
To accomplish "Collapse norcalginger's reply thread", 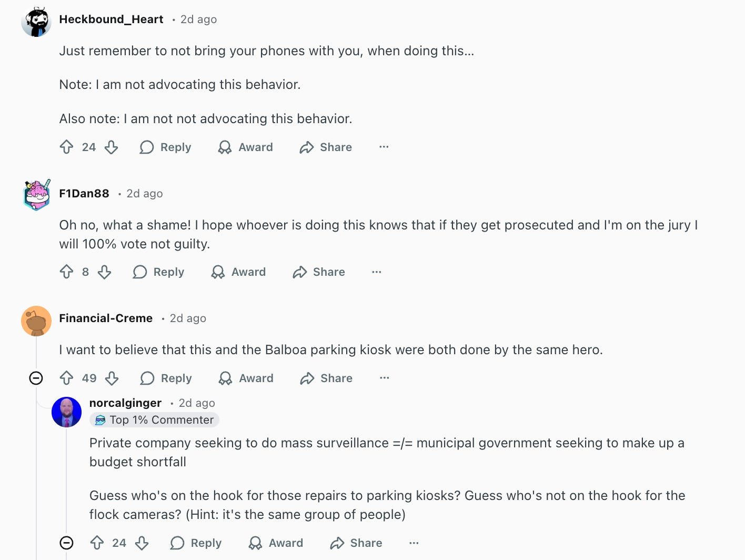I will [x=66, y=543].
